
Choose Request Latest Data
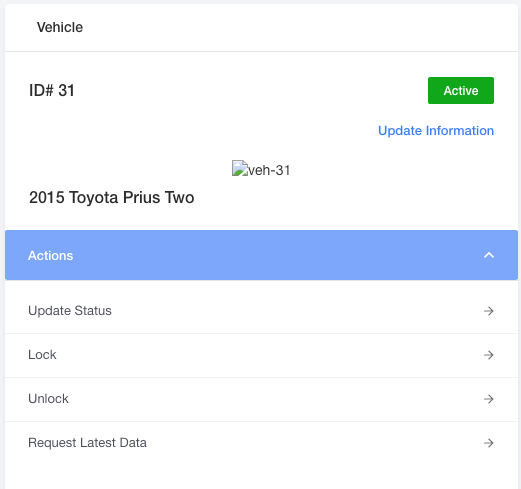(261, 443)
